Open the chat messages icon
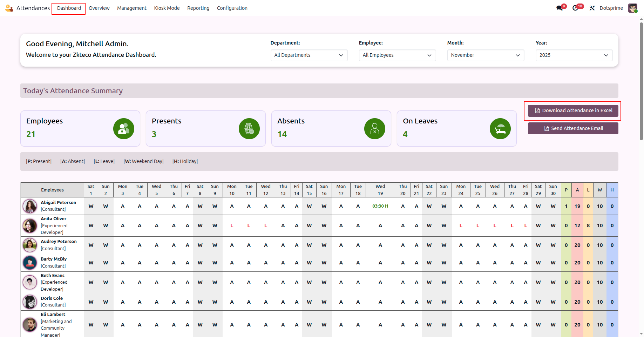Screen dimensions: 644x337 [560, 8]
